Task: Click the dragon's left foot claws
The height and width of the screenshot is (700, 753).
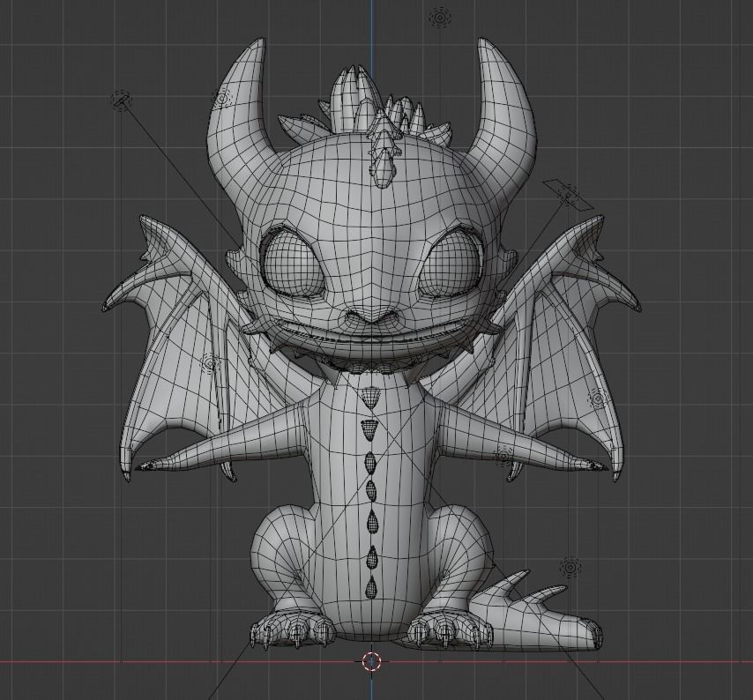Action: pyautogui.click(x=292, y=629)
